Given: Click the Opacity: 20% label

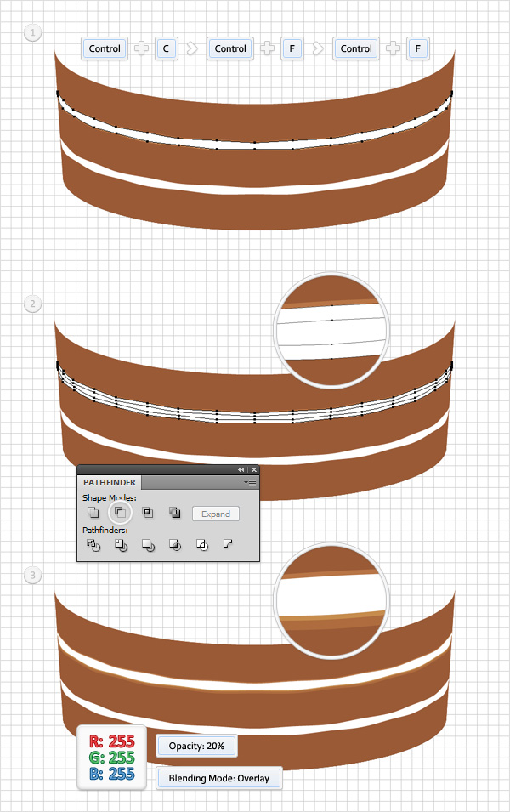Looking at the screenshot, I should point(196,746).
